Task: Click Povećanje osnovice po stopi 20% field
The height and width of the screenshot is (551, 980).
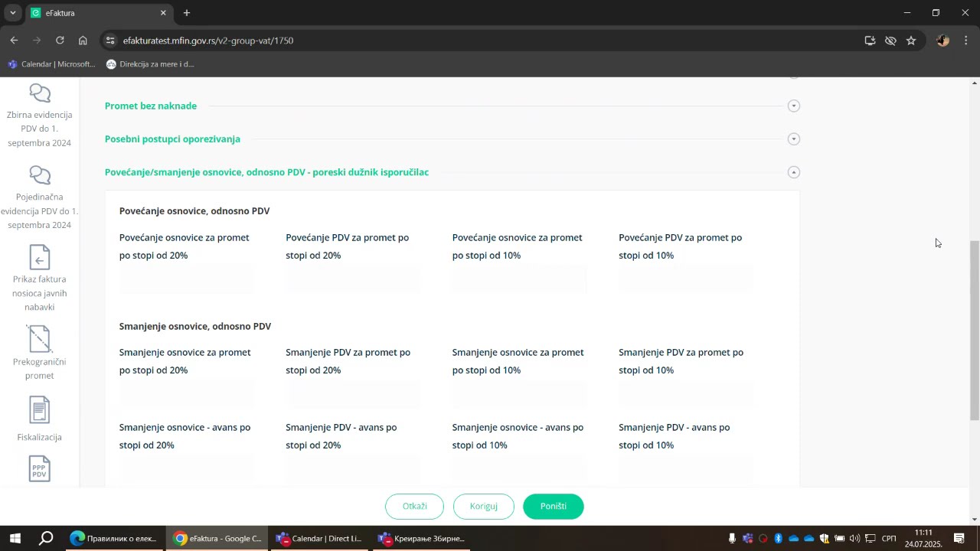Action: tap(186, 281)
